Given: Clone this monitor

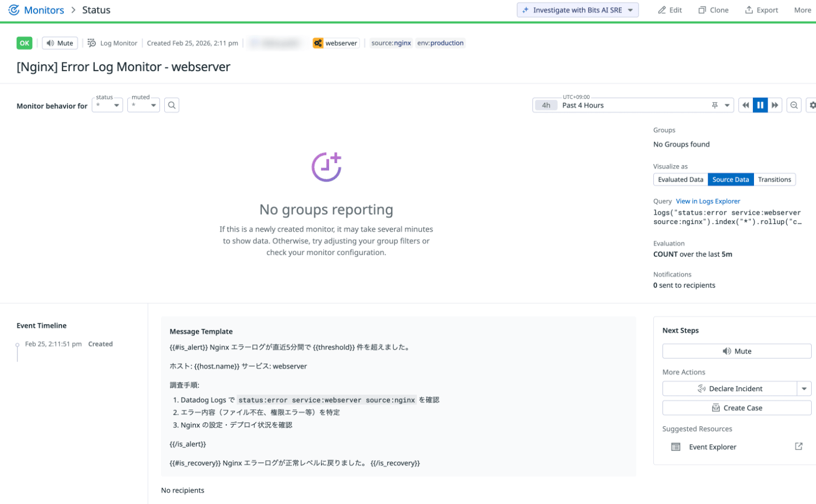Looking at the screenshot, I should [x=713, y=10].
